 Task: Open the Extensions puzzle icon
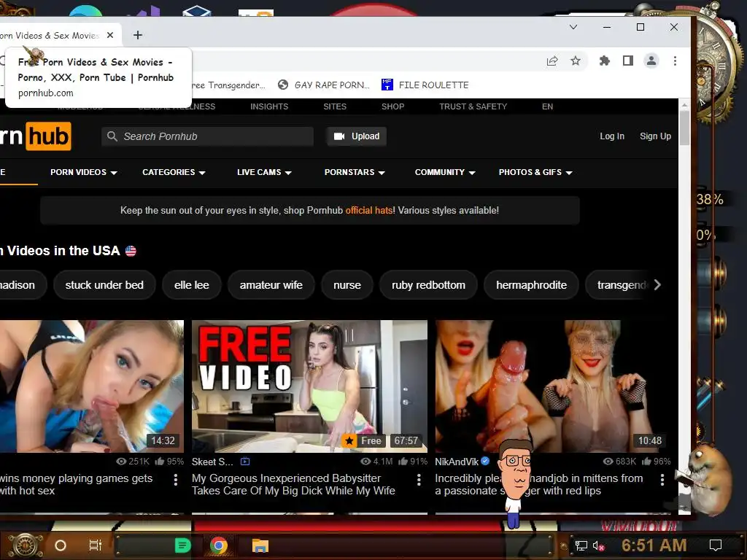[x=605, y=61]
